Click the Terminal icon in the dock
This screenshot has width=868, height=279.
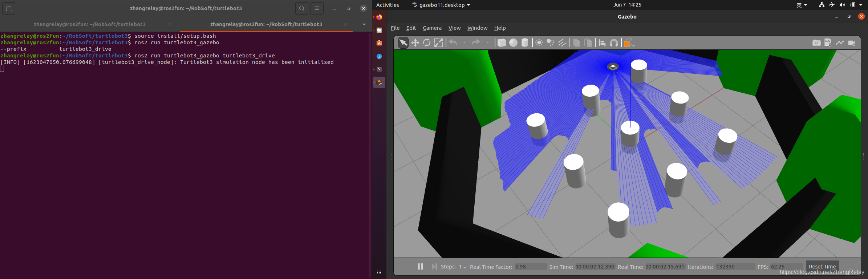point(379,69)
